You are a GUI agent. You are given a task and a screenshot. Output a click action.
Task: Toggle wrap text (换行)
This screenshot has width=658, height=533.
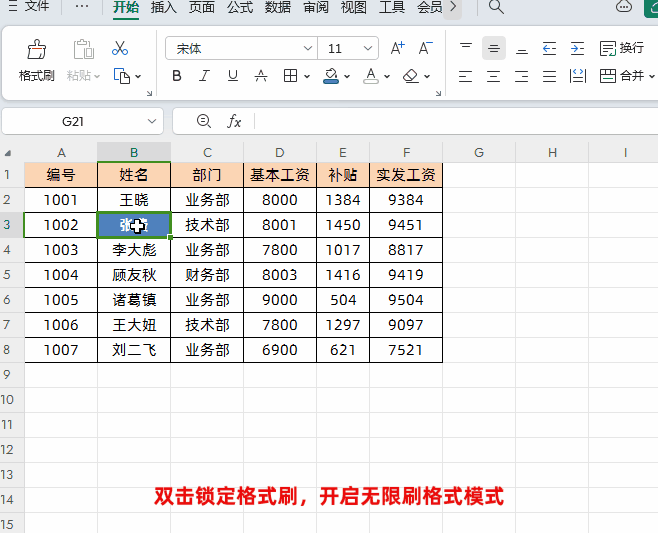621,48
